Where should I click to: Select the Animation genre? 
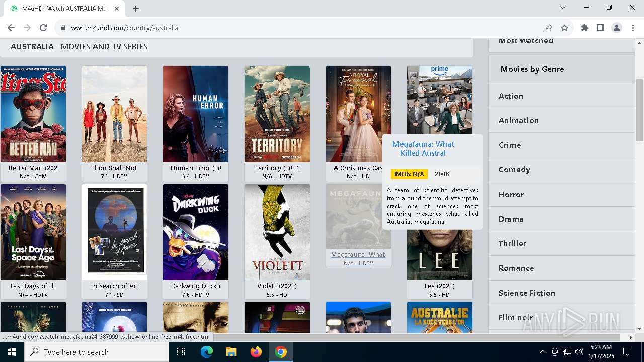[561, 120]
